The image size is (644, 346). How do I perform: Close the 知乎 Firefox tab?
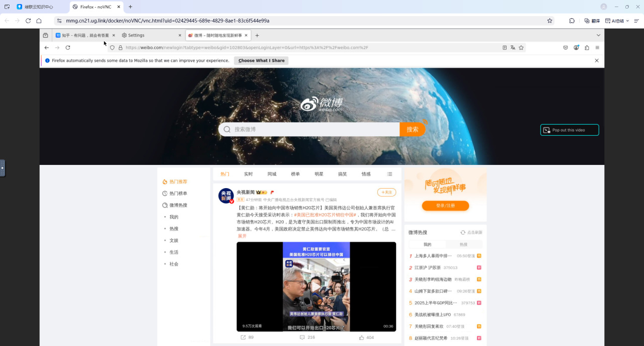coord(114,35)
